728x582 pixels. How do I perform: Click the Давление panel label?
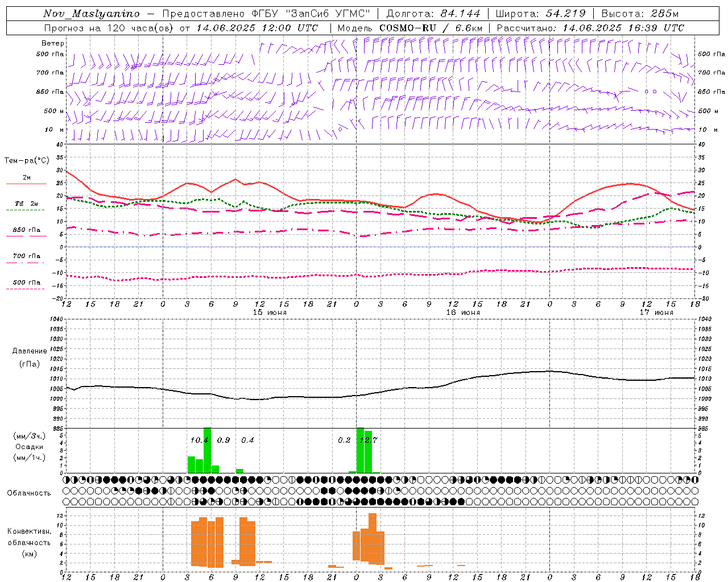tap(28, 351)
